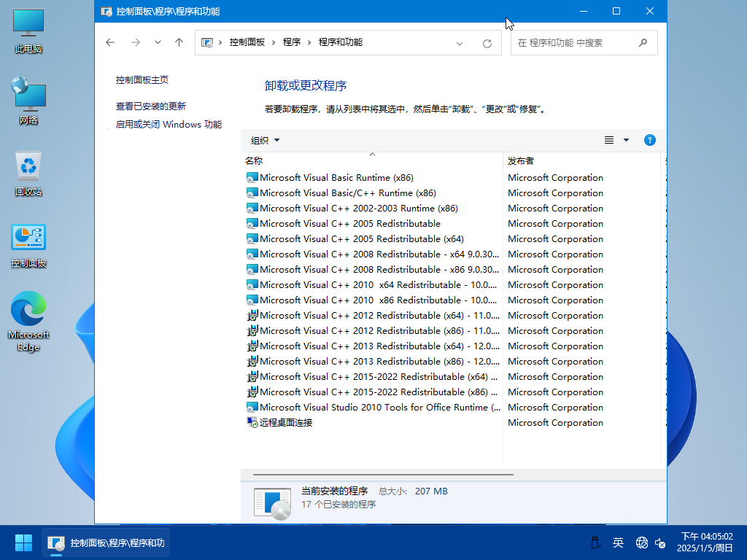This screenshot has width=747, height=560.
Task: Click Publisher cell of 远程桌面连接 row
Action: (555, 422)
